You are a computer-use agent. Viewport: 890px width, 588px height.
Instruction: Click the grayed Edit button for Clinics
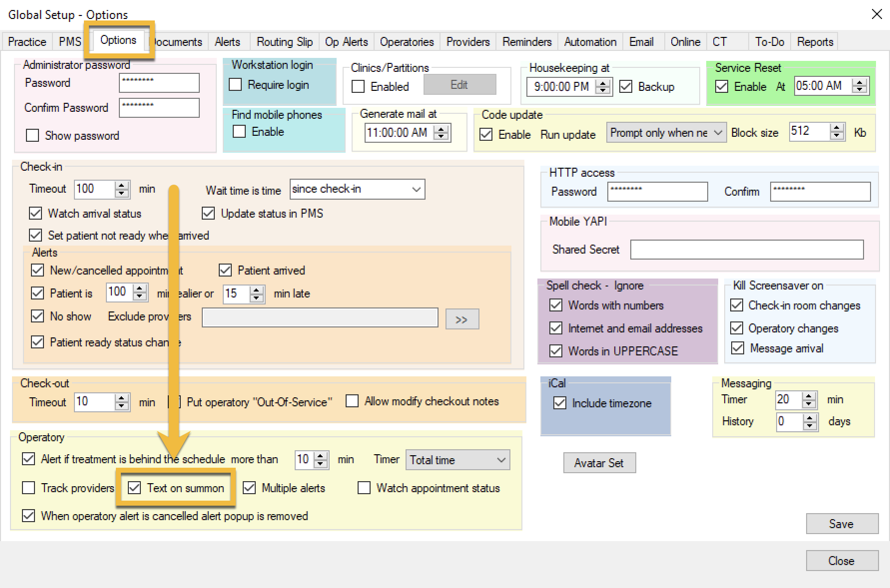(x=459, y=84)
